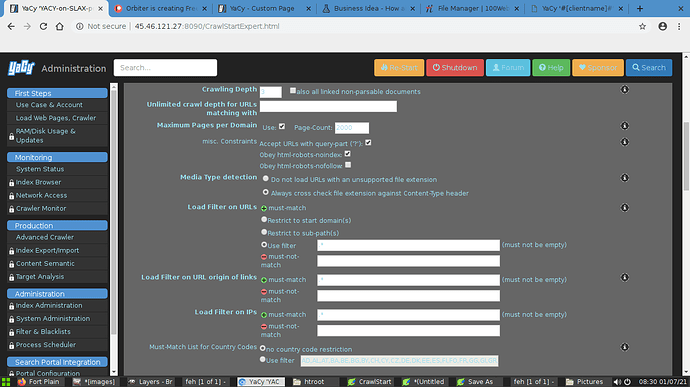
Task: Switch to Orbiter is creating browser tab
Action: [161, 8]
